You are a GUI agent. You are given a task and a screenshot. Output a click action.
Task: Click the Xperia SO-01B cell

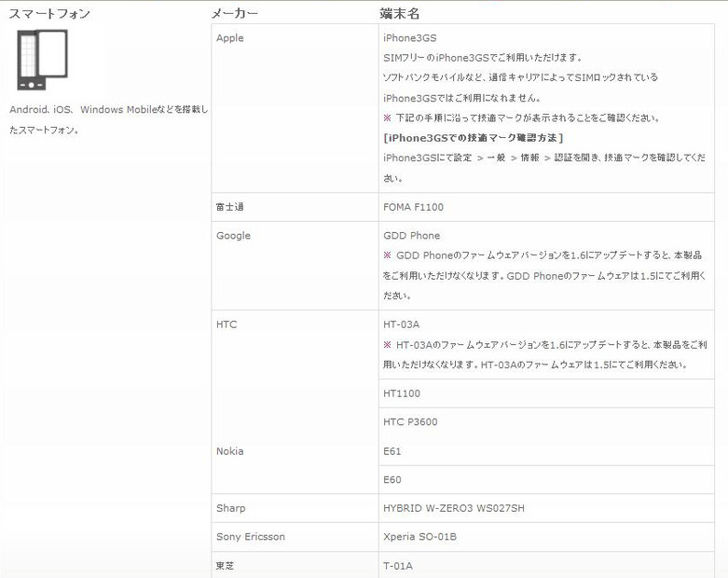coord(546,537)
